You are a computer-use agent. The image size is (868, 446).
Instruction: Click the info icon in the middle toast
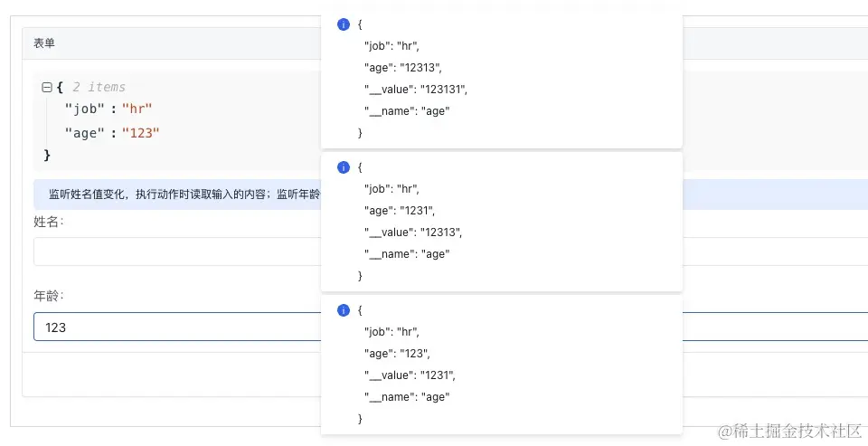coord(343,167)
